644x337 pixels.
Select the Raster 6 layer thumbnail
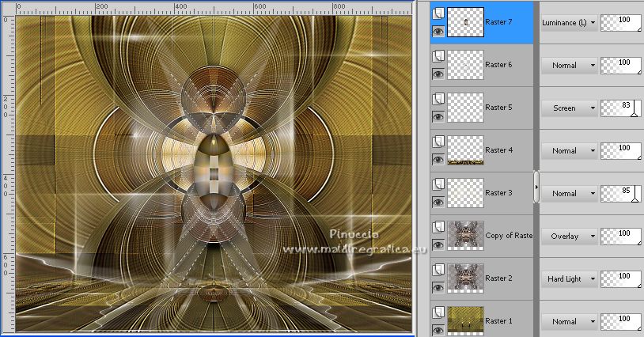point(465,65)
